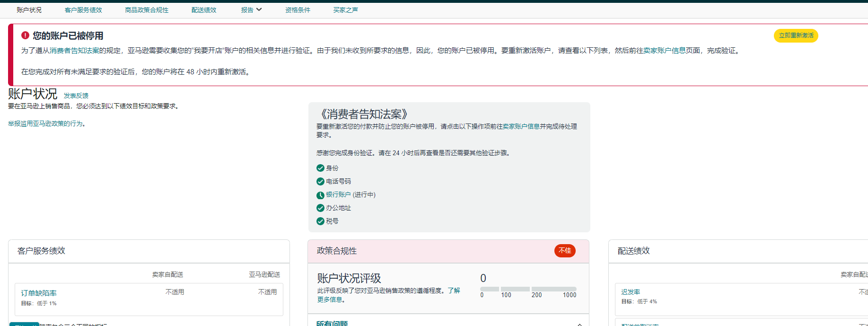This screenshot has width=868, height=326.
Task: Click the 卖家自配送 column header in 客户服务绩效
Action: (167, 274)
